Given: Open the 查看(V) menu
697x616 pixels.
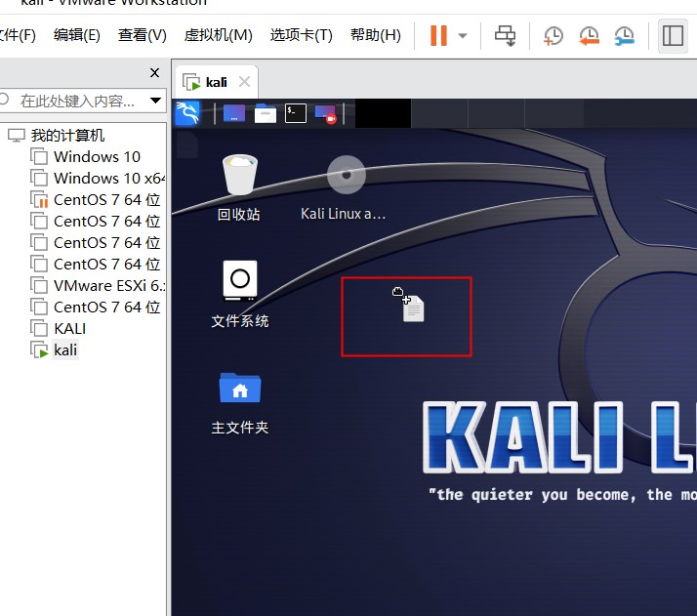Looking at the screenshot, I should click(143, 35).
